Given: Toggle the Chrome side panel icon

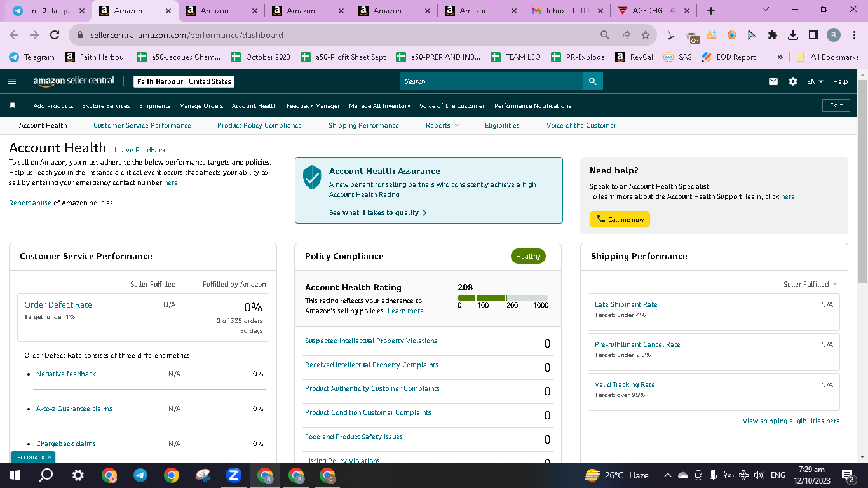Looking at the screenshot, I should click(x=813, y=35).
